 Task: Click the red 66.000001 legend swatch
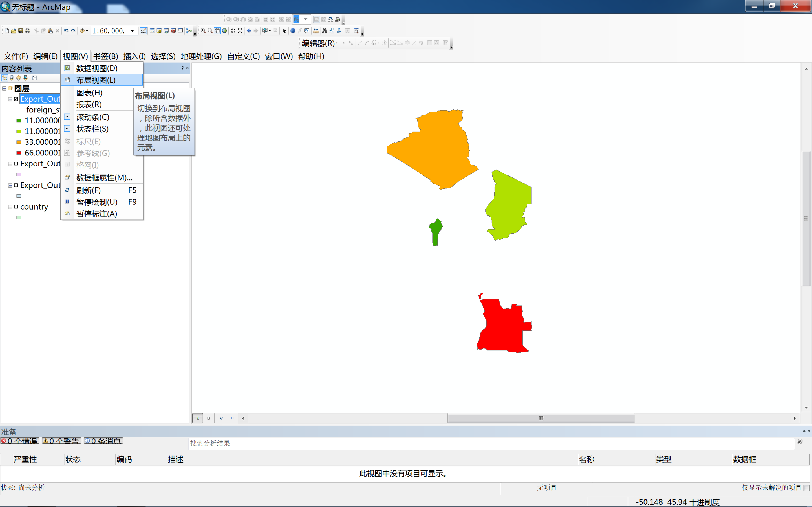click(x=19, y=153)
